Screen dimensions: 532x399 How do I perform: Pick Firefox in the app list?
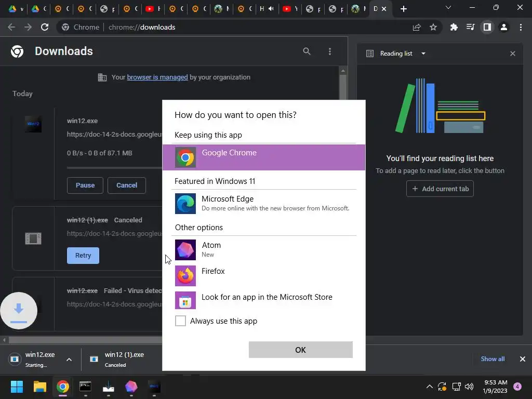coord(263,275)
